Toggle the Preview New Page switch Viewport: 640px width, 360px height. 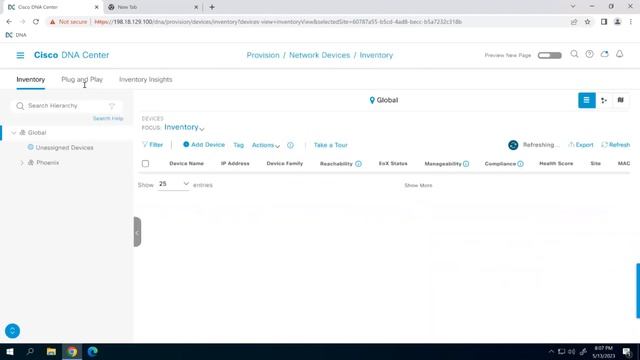pyautogui.click(x=549, y=55)
